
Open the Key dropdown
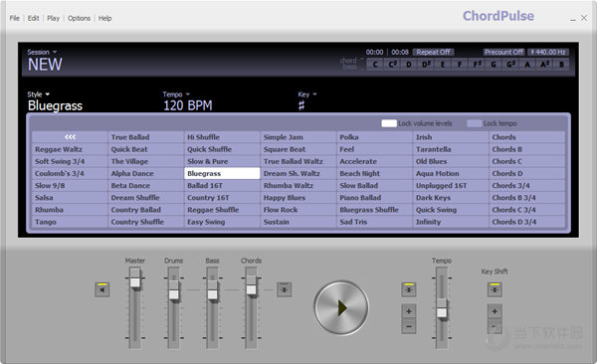point(306,94)
